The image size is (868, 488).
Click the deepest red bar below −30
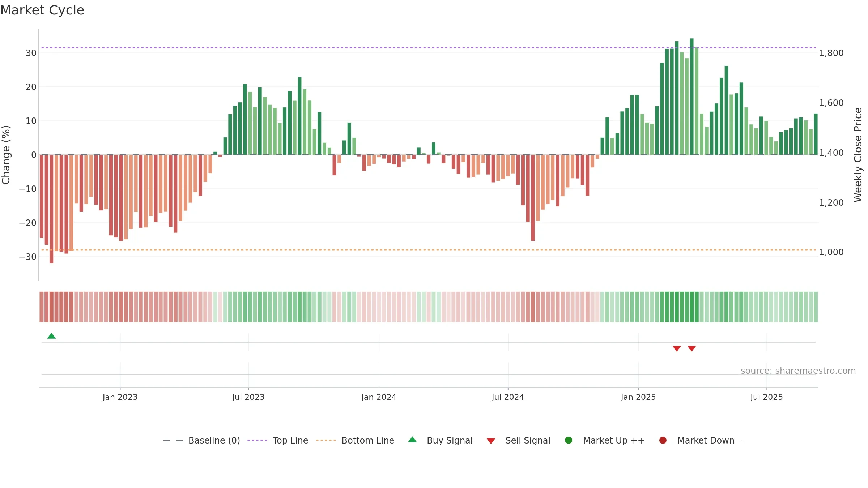coord(51,209)
